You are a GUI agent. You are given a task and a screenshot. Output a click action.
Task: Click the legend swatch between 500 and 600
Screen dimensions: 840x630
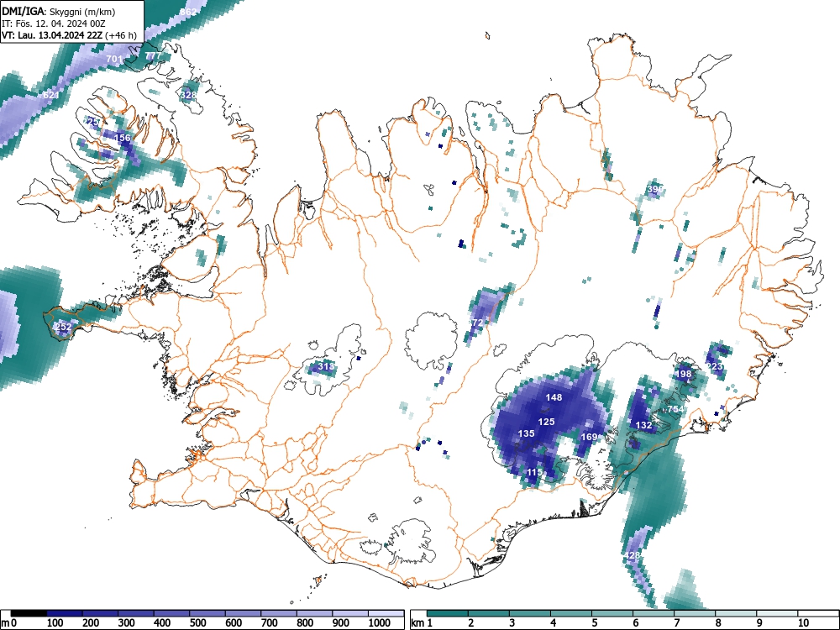pyautogui.click(x=207, y=613)
